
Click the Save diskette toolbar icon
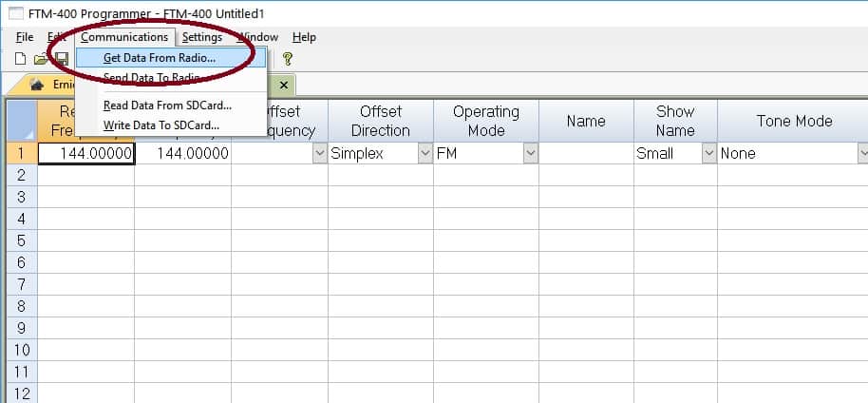62,59
